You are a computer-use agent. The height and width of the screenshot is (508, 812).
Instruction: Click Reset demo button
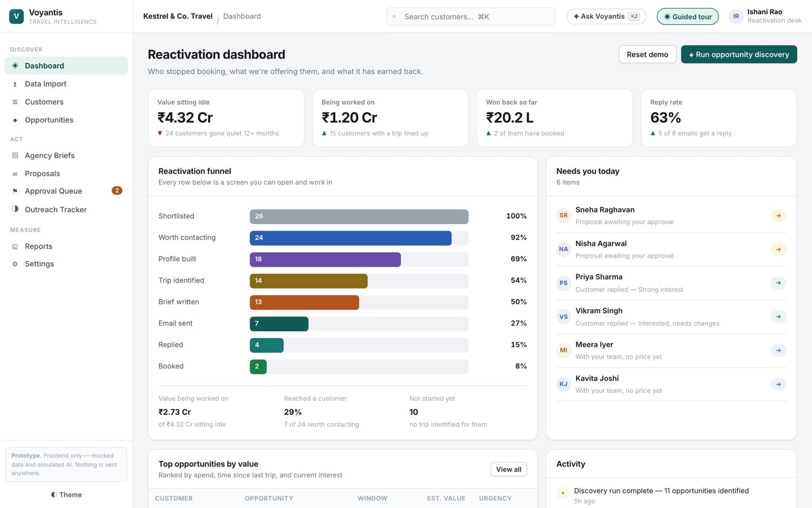[x=648, y=54]
